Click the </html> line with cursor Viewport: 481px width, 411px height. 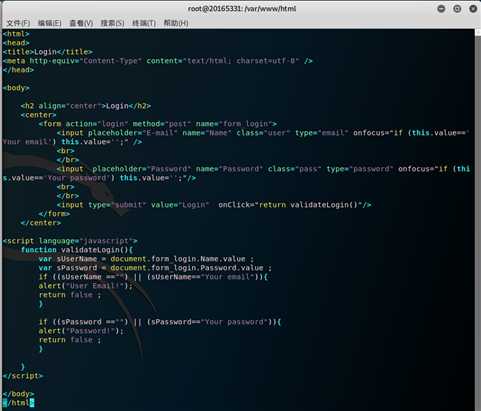[x=18, y=403]
